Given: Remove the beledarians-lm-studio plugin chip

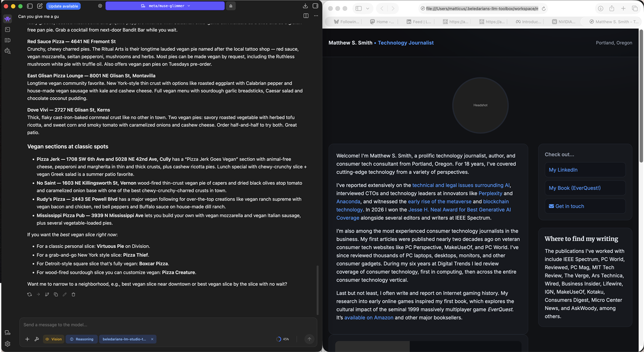Looking at the screenshot, I should [x=152, y=339].
